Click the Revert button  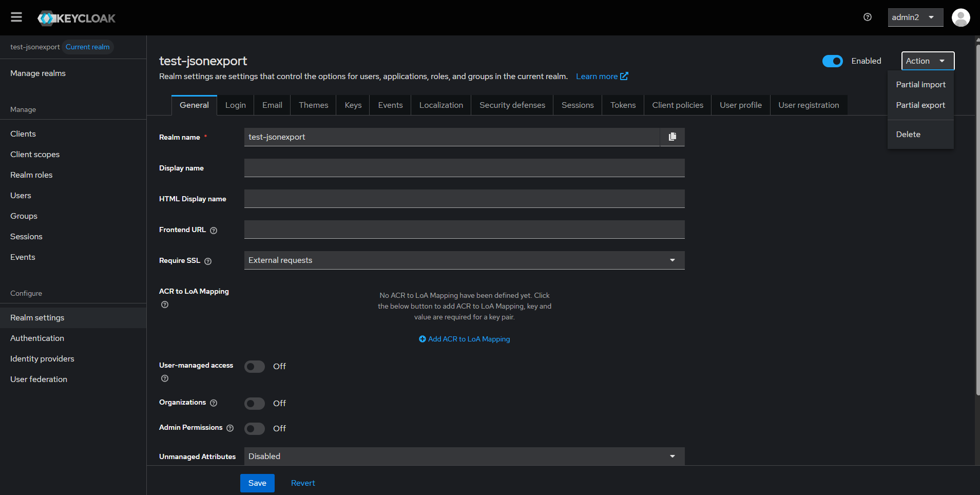click(x=303, y=483)
